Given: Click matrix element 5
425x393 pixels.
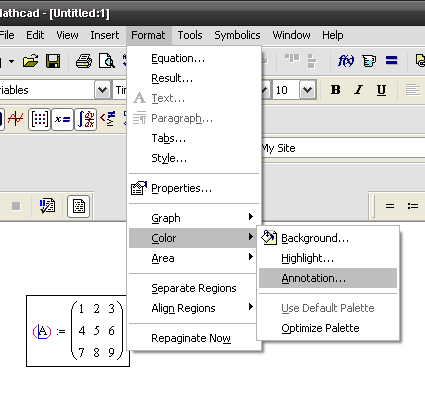Looking at the screenshot, I should coord(97,331).
